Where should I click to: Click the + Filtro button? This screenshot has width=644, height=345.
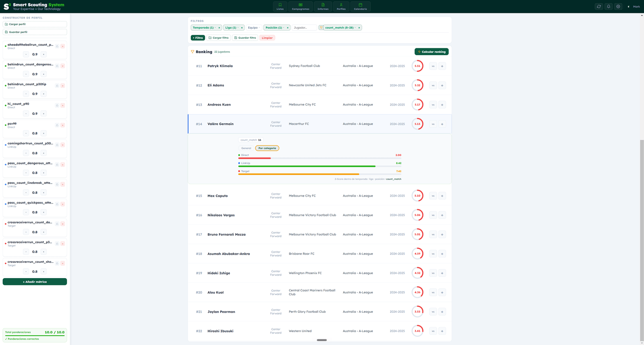click(x=198, y=38)
